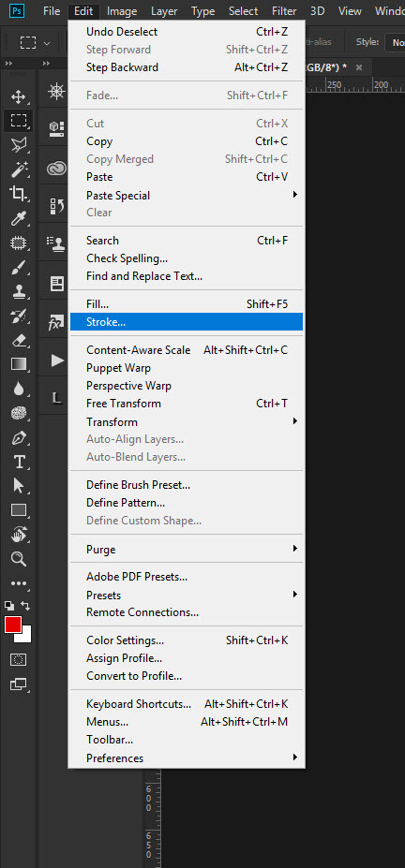This screenshot has width=405, height=868.
Task: Open the Creative Cloud Libraries panel icon
Action: tap(56, 168)
